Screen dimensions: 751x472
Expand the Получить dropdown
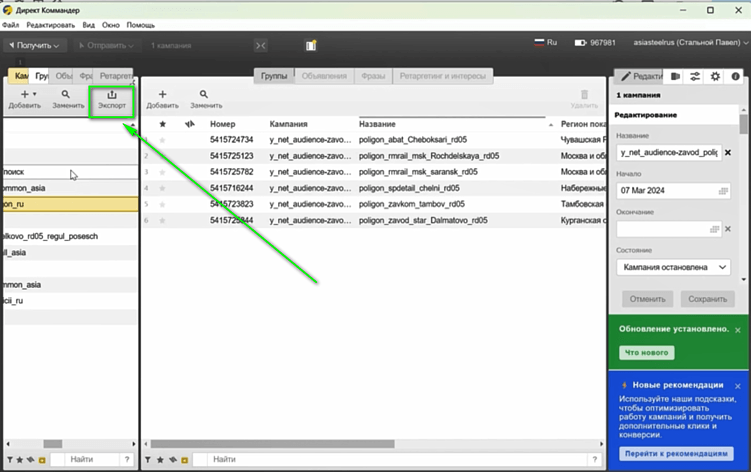(34, 46)
